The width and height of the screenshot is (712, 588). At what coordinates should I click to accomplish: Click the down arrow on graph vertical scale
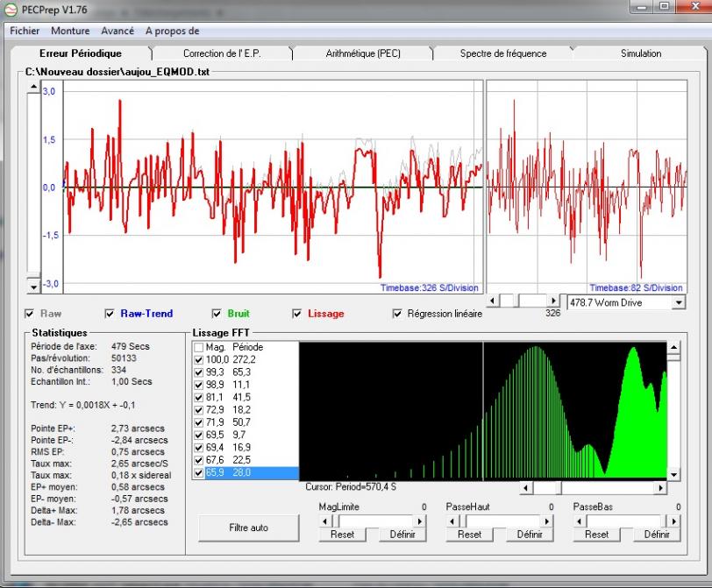pyautogui.click(x=34, y=287)
